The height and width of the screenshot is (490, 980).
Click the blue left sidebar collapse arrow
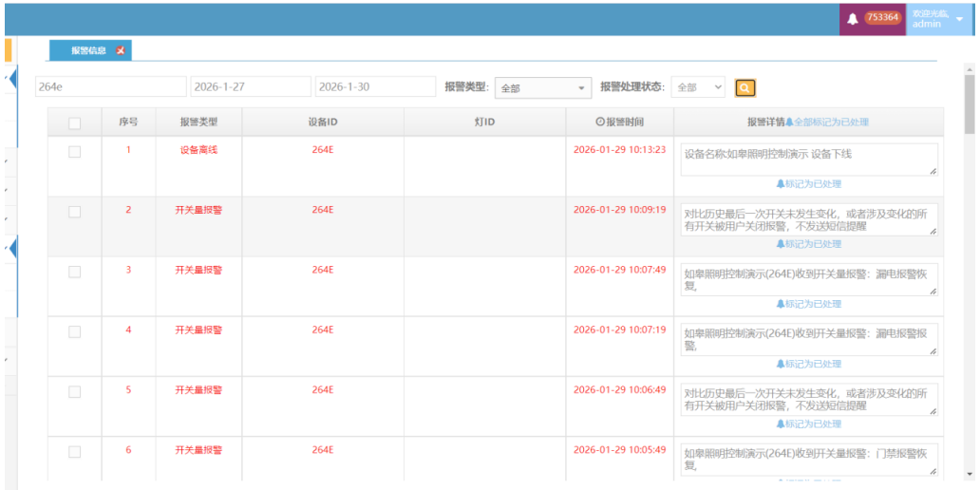(x=13, y=78)
